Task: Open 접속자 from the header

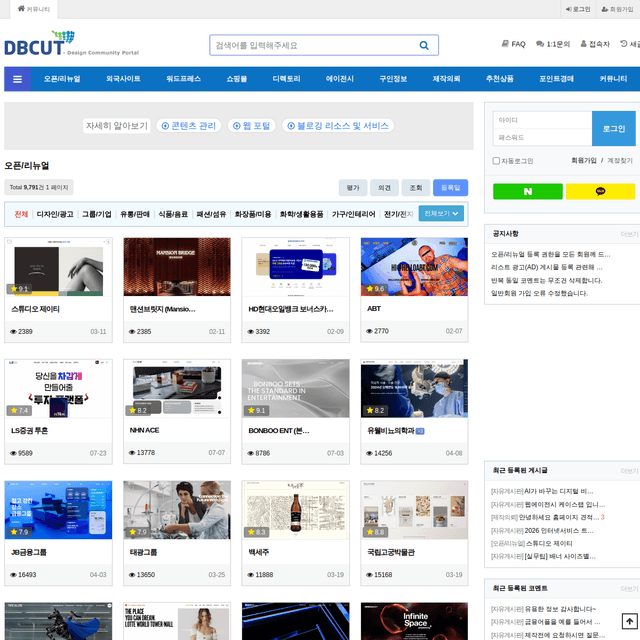Action: pos(595,44)
